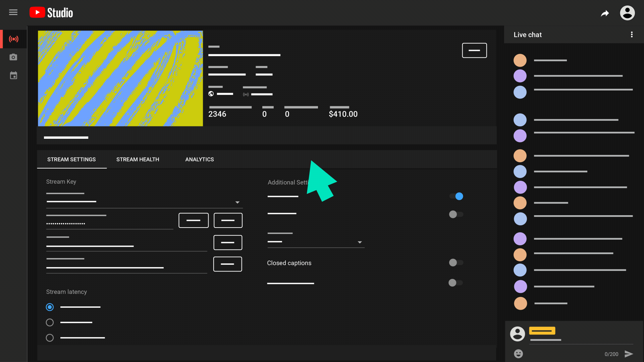Image resolution: width=644 pixels, height=362 pixels.
Task: Disable the first Additional Settings toggle
Action: coord(456,196)
